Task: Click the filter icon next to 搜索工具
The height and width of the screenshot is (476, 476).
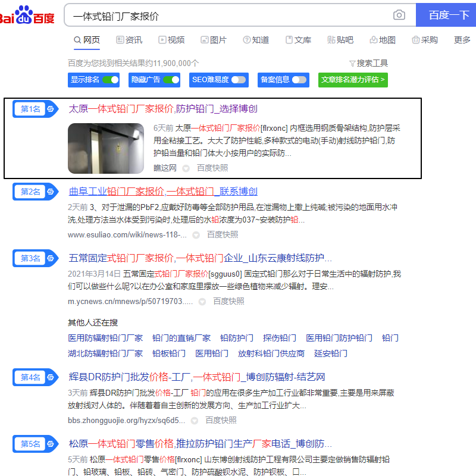Action: (x=352, y=64)
